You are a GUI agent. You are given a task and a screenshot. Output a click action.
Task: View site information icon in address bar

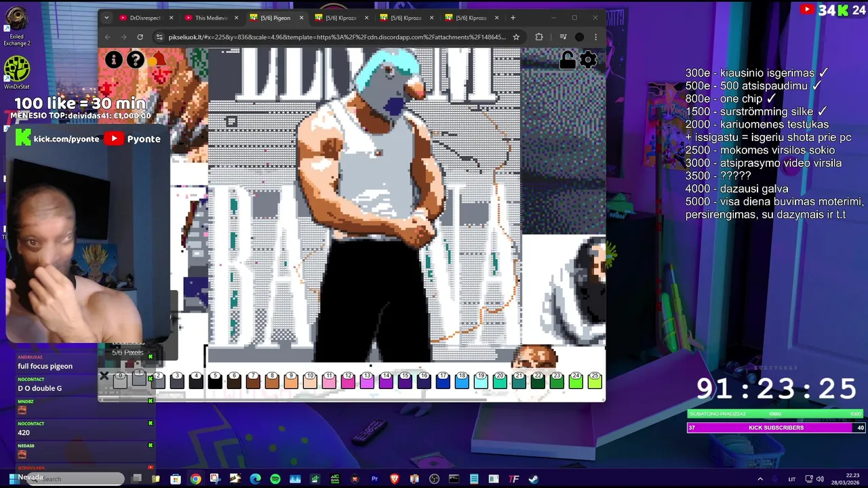pos(159,37)
